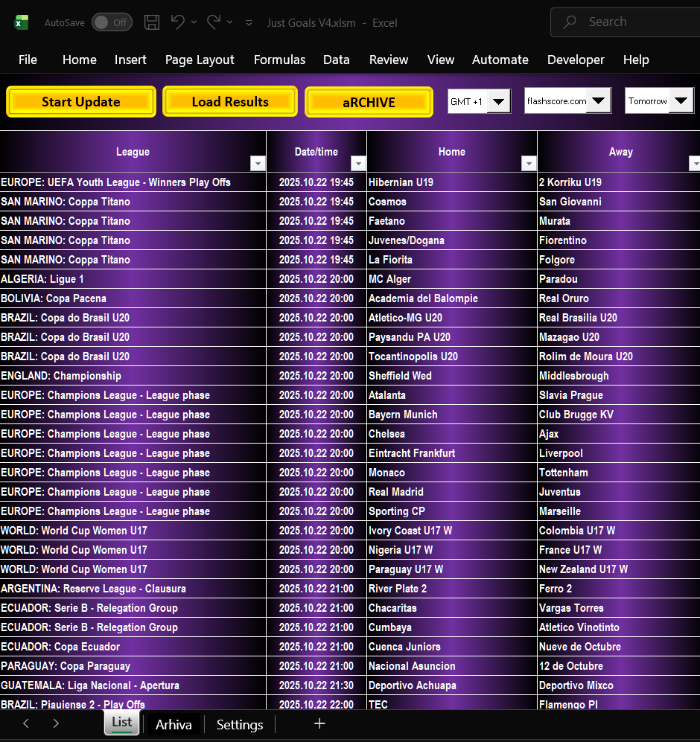Add a new sheet with plus icon
This screenshot has width=700, height=742.
pyautogui.click(x=319, y=723)
